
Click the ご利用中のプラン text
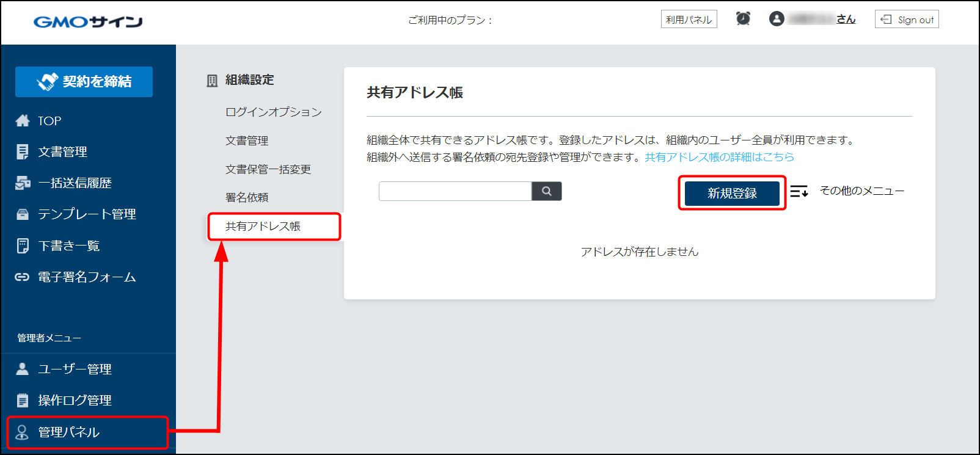pos(450,20)
